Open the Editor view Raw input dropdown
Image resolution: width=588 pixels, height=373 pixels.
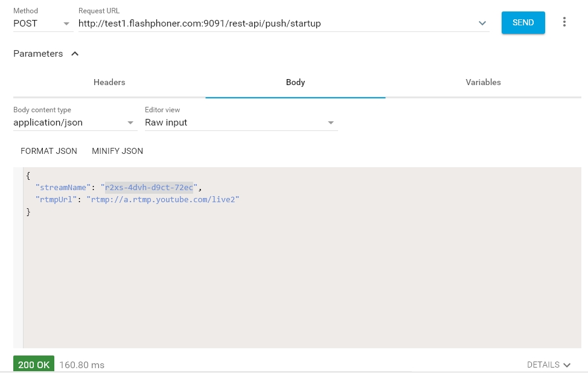tap(240, 123)
